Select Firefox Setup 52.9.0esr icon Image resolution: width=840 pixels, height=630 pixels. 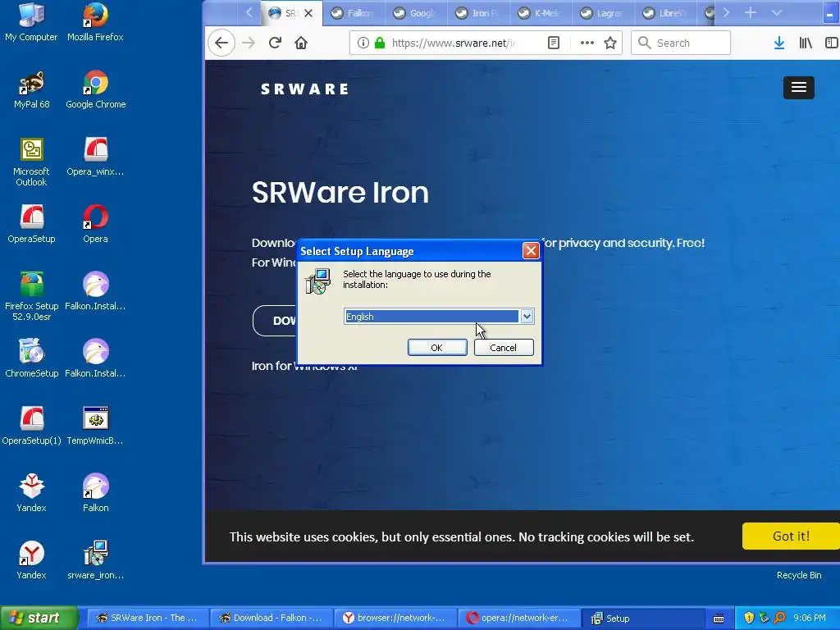click(31, 295)
